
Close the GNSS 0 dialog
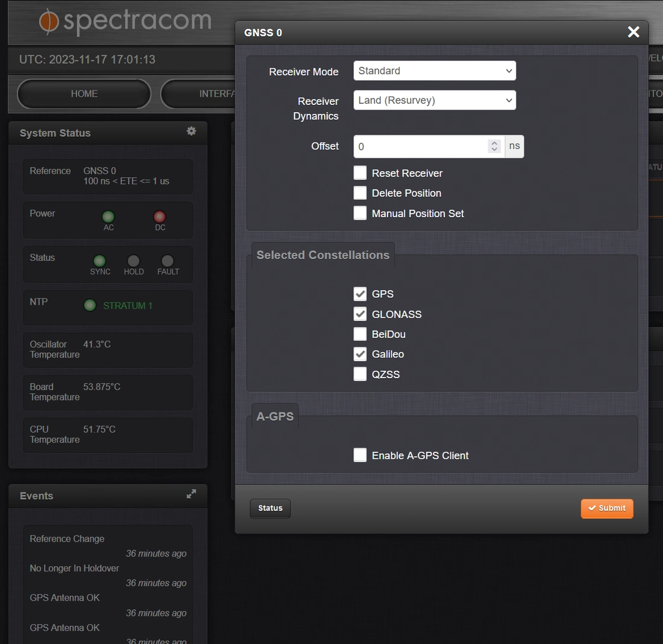(633, 32)
